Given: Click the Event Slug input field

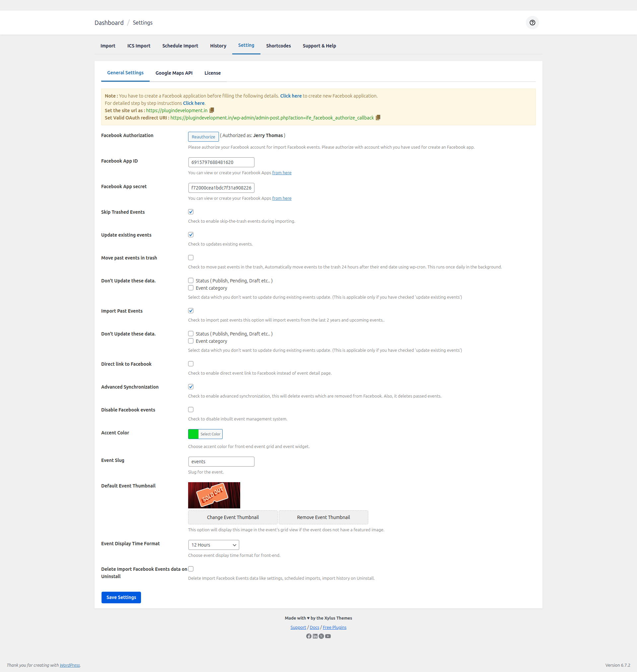Looking at the screenshot, I should (221, 462).
